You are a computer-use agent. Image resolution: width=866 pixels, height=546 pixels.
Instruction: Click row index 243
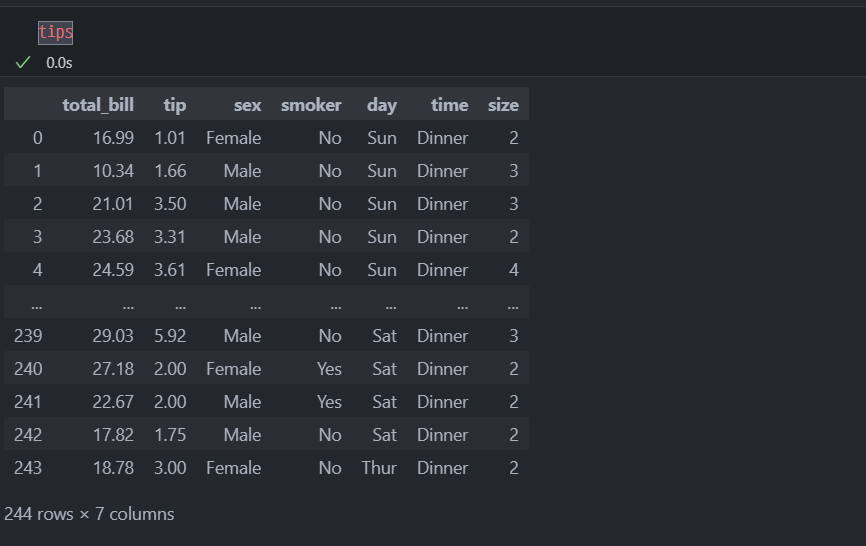tap(28, 468)
